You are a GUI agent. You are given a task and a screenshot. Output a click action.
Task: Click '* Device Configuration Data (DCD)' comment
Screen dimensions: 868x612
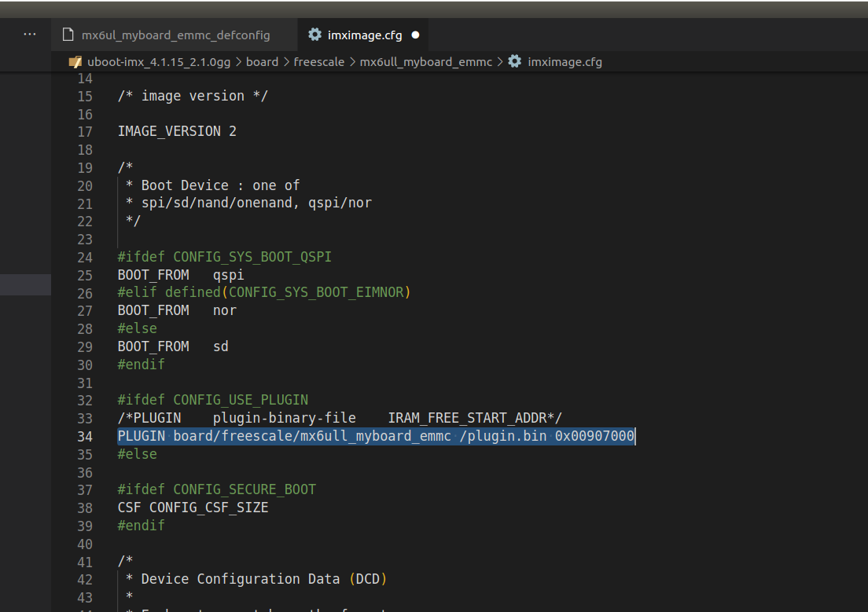pyautogui.click(x=256, y=579)
